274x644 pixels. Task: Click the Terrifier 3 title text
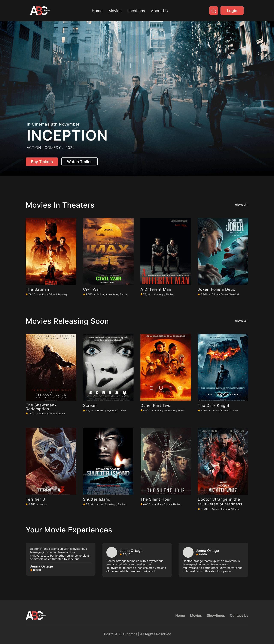click(x=36, y=499)
